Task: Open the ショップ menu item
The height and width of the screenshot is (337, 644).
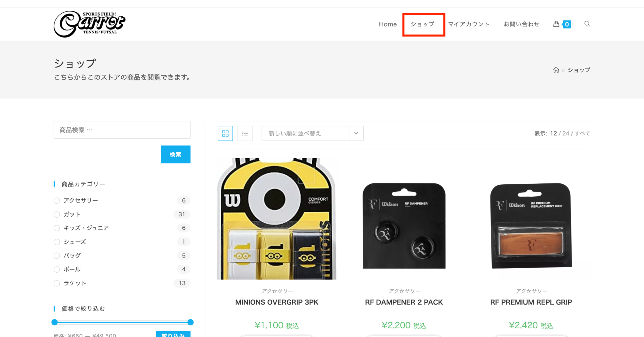Action: click(423, 24)
